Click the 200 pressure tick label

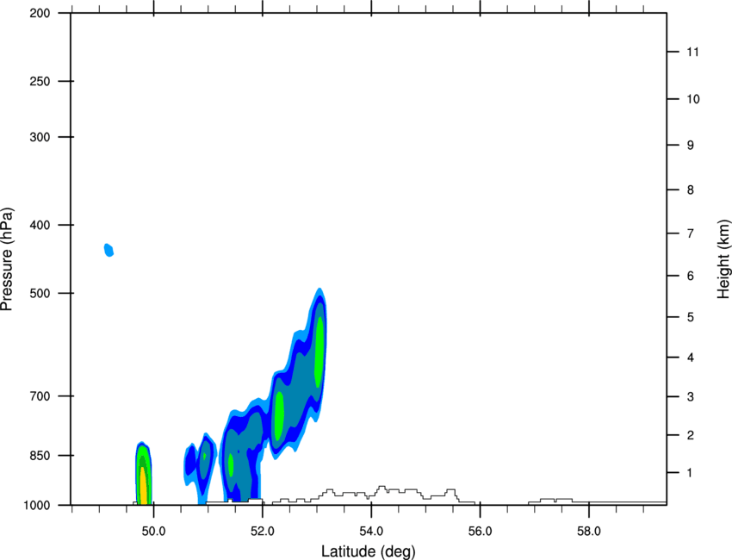pyautogui.click(x=40, y=13)
